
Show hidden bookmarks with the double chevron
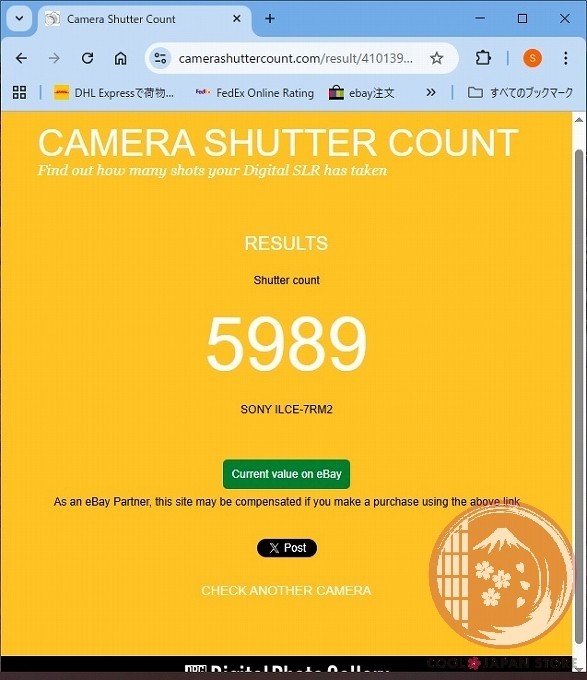430,92
